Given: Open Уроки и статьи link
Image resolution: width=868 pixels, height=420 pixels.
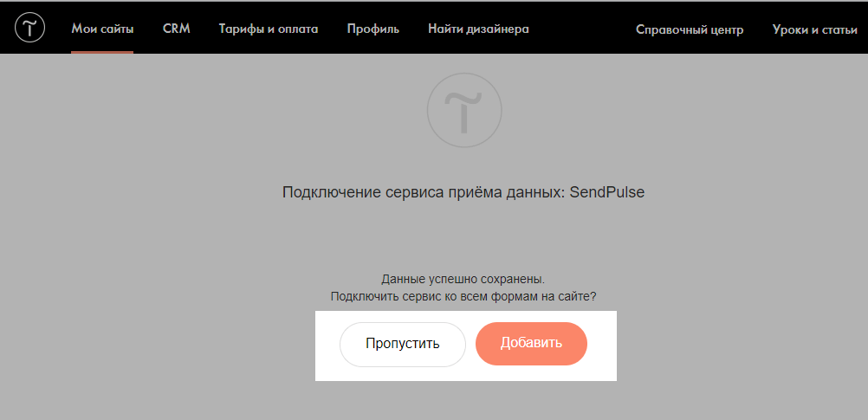Looking at the screenshot, I should click(815, 30).
